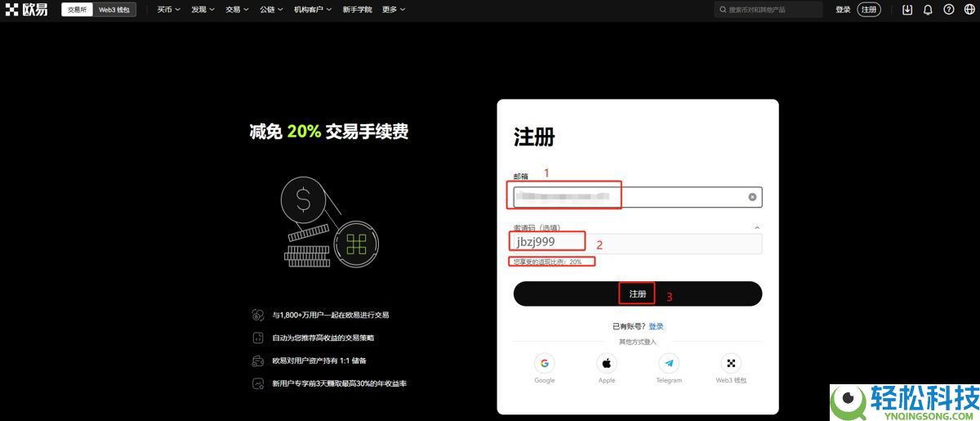The width and height of the screenshot is (980, 421).
Task: Click the 登录 link in the header
Action: pyautogui.click(x=843, y=10)
